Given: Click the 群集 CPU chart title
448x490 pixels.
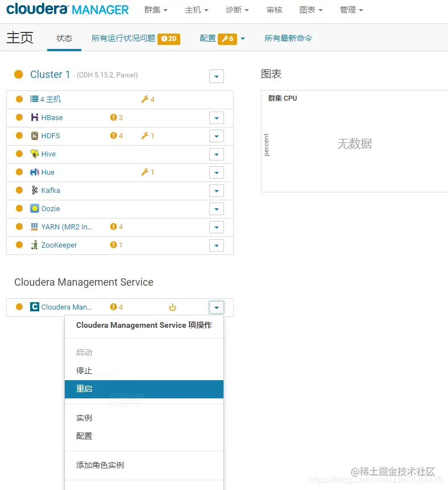Looking at the screenshot, I should pos(283,98).
